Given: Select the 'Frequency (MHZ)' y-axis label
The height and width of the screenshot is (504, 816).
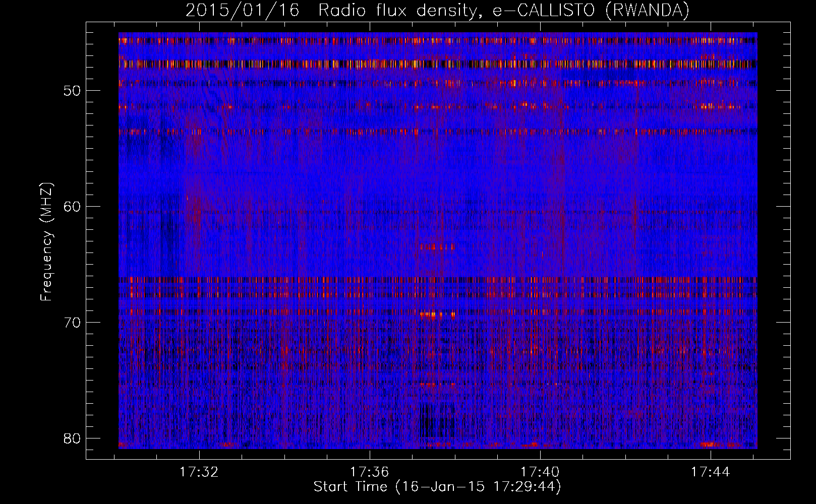Looking at the screenshot, I should (46, 241).
